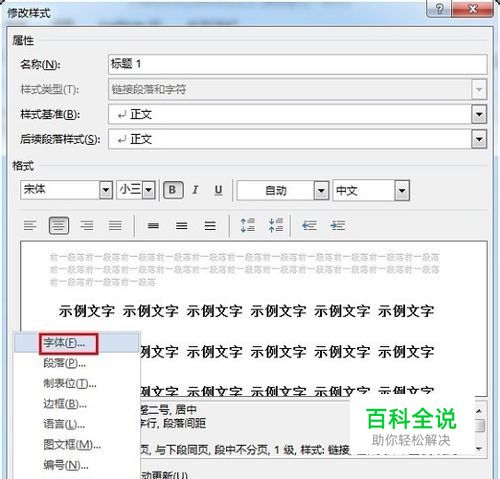Choose 语言(L)... from the format menu

click(x=76, y=424)
